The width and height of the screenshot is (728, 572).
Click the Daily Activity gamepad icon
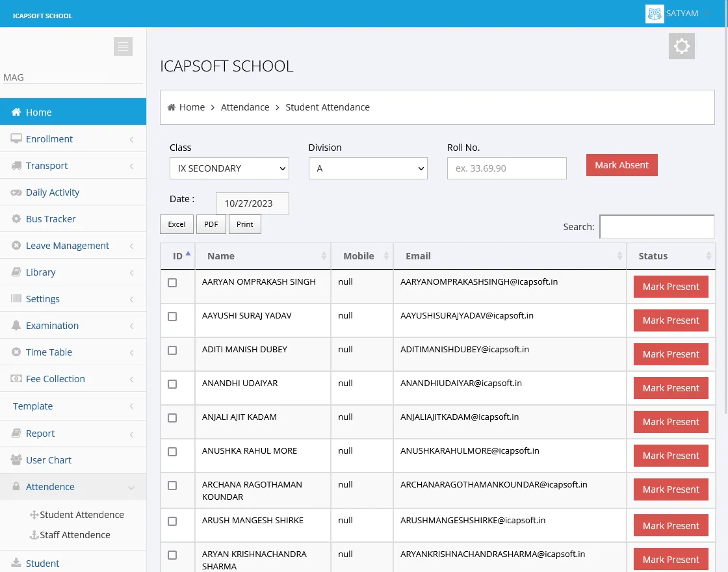pos(16,192)
